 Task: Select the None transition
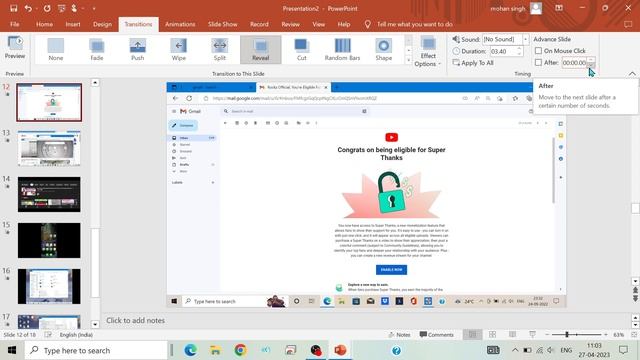click(56, 49)
